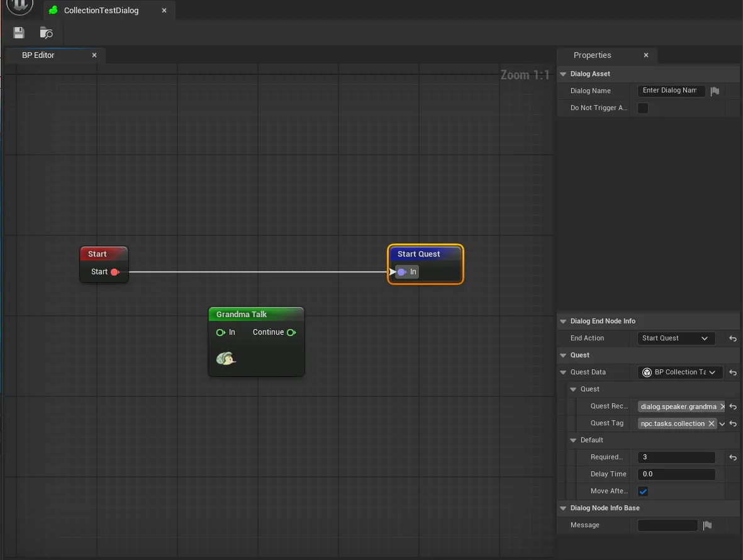Click the Message localization flag icon
This screenshot has height=560, width=743.
tap(708, 525)
